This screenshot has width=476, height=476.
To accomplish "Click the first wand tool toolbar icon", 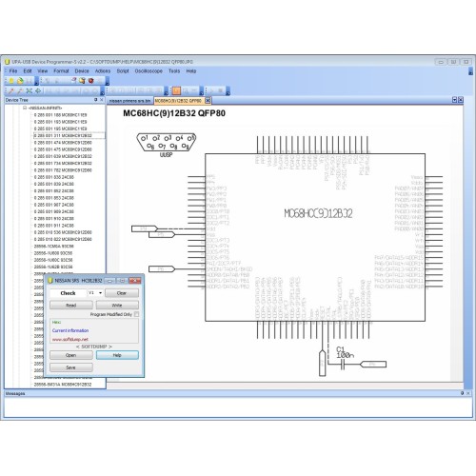I will point(11,91).
